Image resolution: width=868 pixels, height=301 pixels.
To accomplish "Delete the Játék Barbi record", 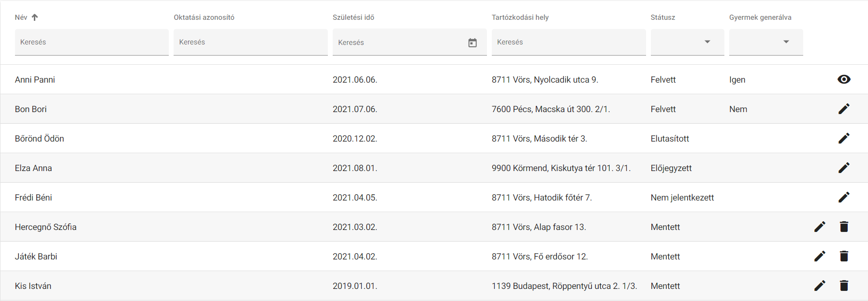I will pos(844,256).
